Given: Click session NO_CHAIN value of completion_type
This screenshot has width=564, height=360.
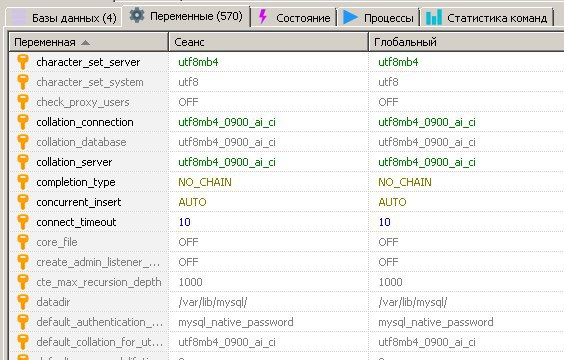Looking at the screenshot, I should 205,182.
